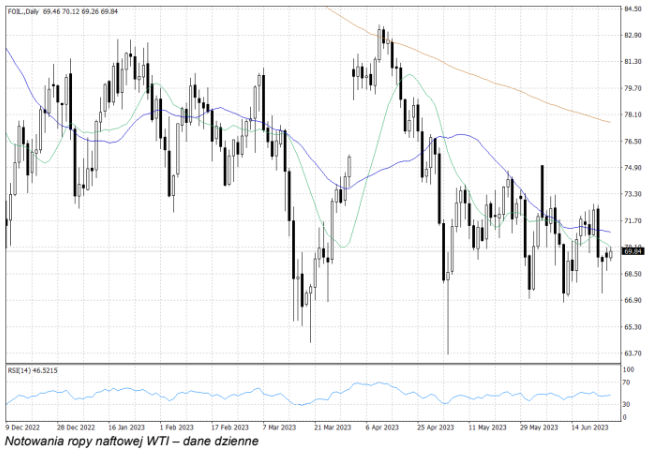Image resolution: width=646 pixels, height=454 pixels.
Task: Click the 74.90 price axis label
Action: tap(633, 168)
